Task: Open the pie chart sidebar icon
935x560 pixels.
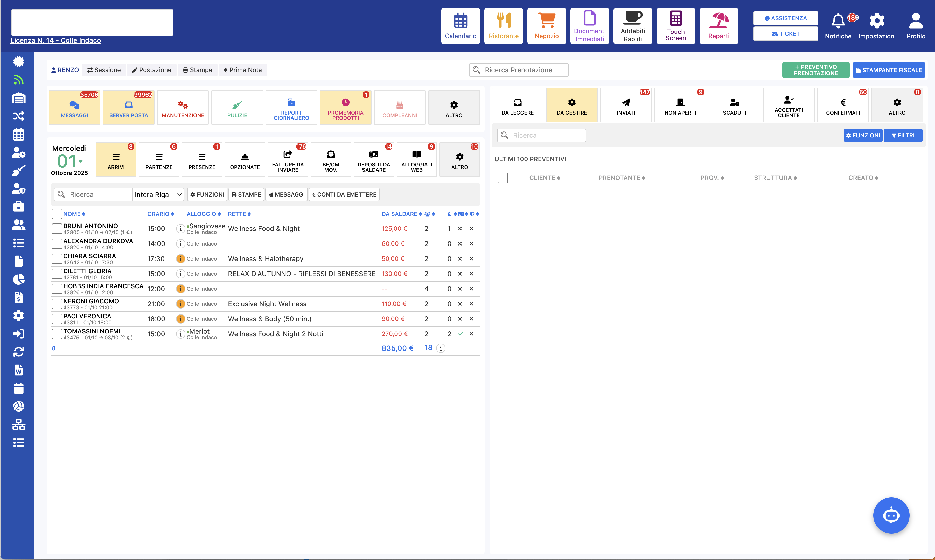Action: [18, 279]
